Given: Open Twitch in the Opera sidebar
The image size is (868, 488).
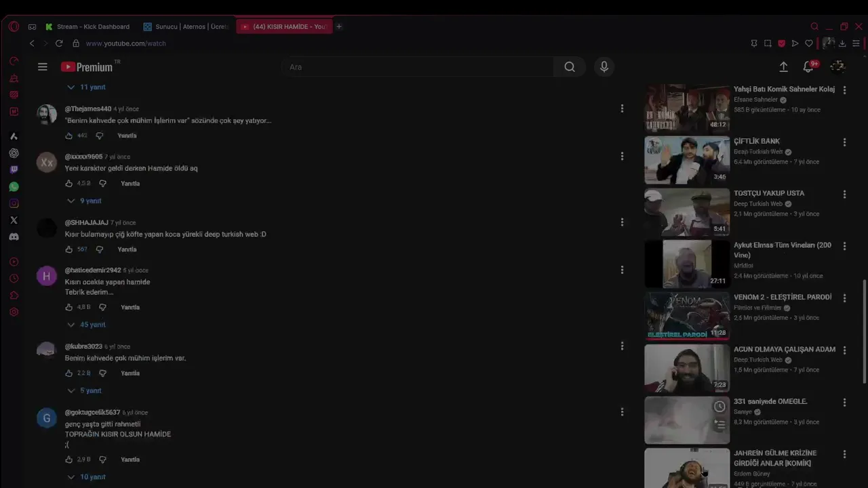Looking at the screenshot, I should [x=14, y=169].
